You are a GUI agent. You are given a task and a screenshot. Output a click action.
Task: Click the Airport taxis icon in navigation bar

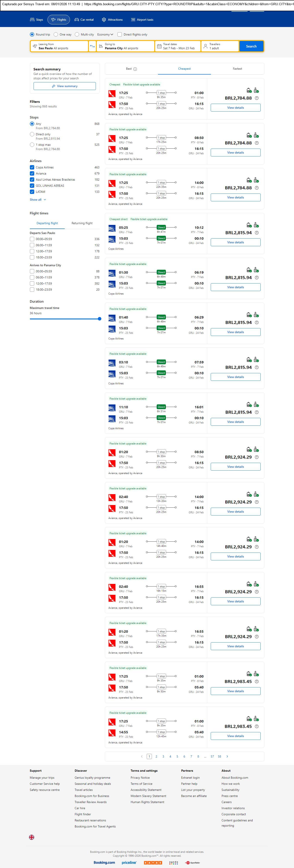coord(133,20)
